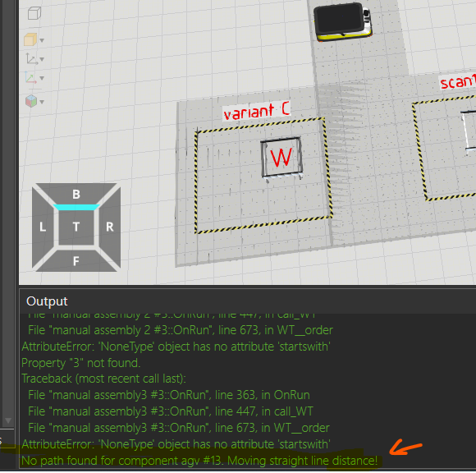This screenshot has height=473, width=476.
Task: Select the T (top) face on the view cube
Action: (x=76, y=227)
